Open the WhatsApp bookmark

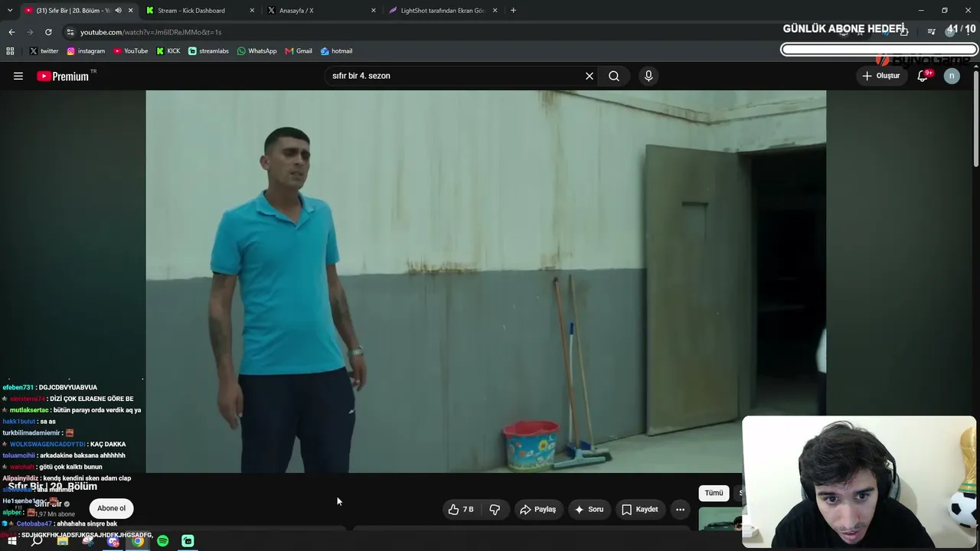pos(256,51)
